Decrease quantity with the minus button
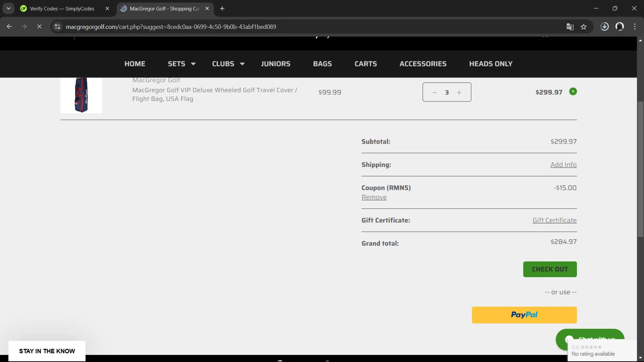This screenshot has height=362, width=644. click(x=434, y=92)
